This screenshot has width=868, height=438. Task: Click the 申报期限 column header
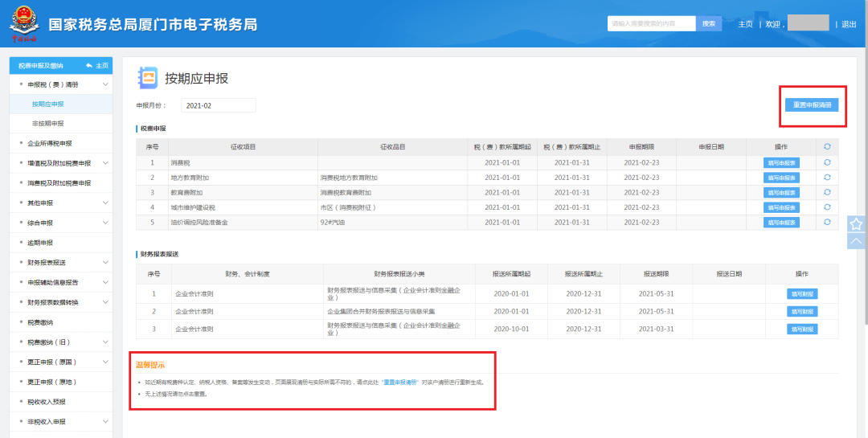[641, 147]
